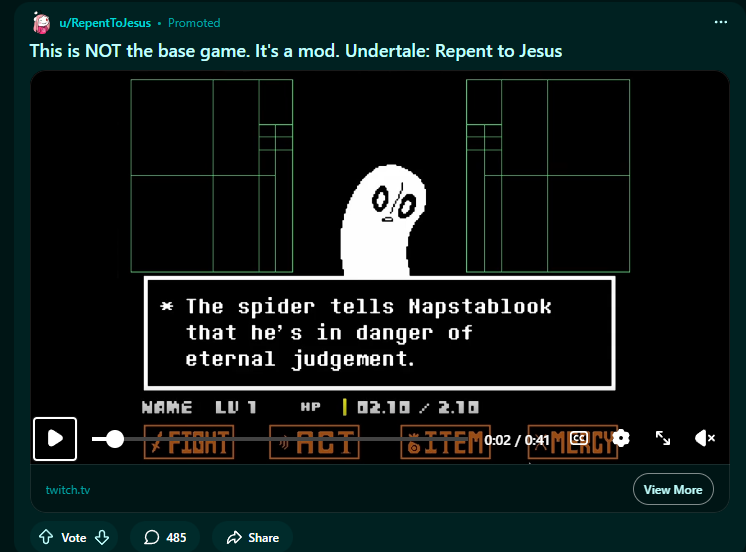Toggle closed captions on the video
The image size is (746, 552).
click(579, 438)
